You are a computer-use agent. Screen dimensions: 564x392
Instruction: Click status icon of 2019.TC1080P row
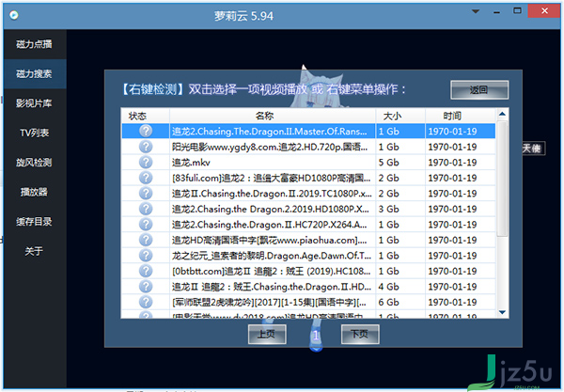(146, 193)
